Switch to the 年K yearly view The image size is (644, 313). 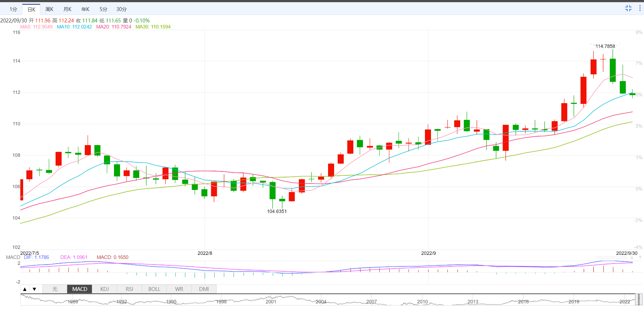85,9
